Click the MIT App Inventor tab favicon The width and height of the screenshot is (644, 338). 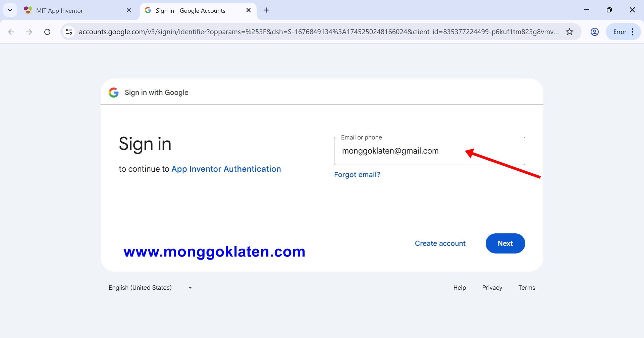(x=28, y=10)
